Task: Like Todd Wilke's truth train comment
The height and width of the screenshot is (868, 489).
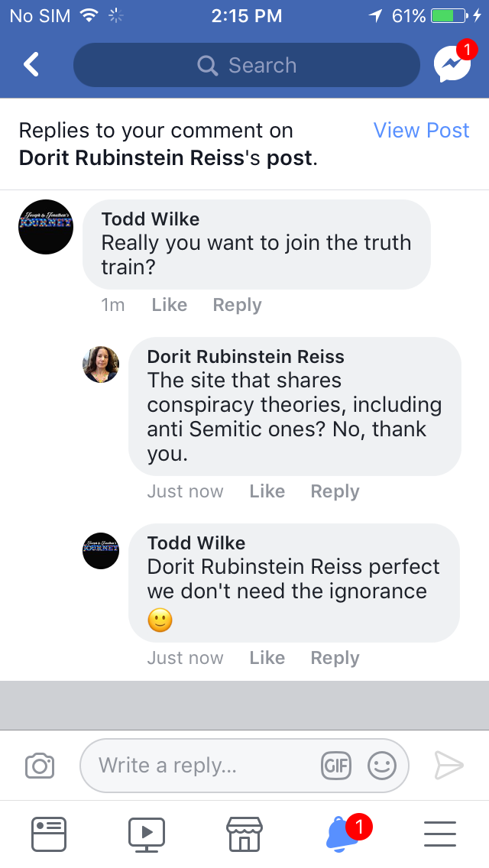Action: [169, 305]
